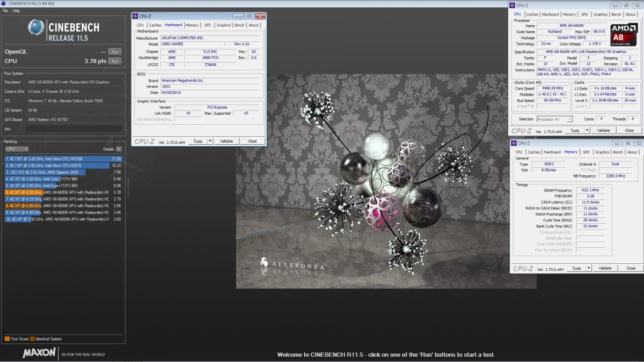
Task: Select the Memory tab in the processor window
Action: tap(569, 14)
